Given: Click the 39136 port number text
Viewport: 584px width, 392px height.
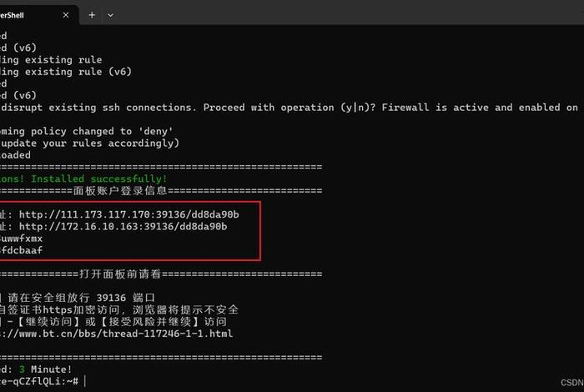Looking at the screenshot, I should click(111, 298).
